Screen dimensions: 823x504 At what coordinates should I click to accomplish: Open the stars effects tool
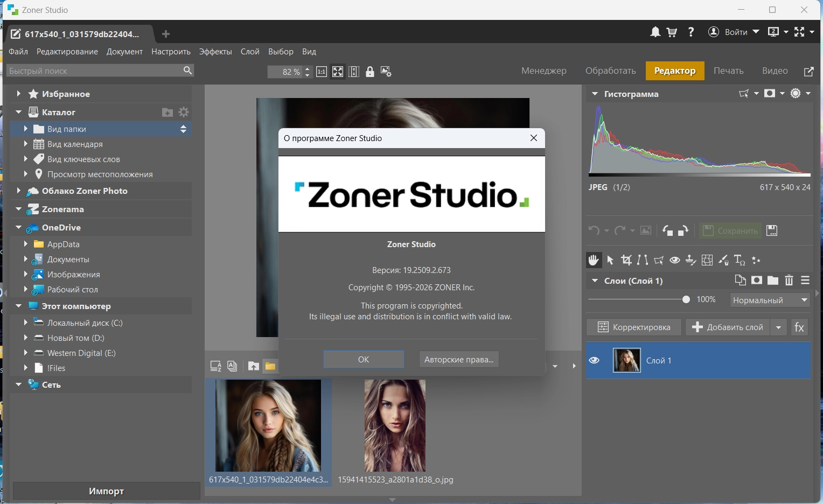[756, 260]
